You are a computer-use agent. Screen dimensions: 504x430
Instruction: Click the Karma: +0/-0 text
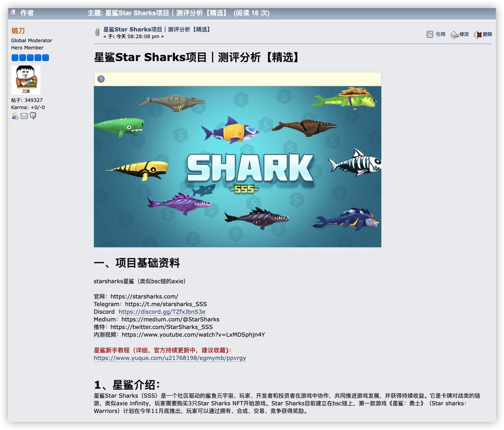click(x=28, y=107)
